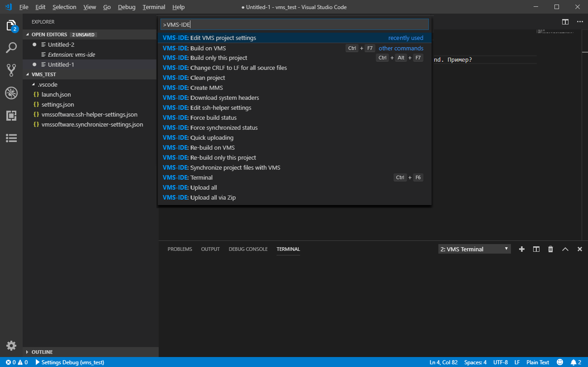This screenshot has height=367, width=588.
Task: Switch to the Terminal tab
Action: tap(288, 249)
